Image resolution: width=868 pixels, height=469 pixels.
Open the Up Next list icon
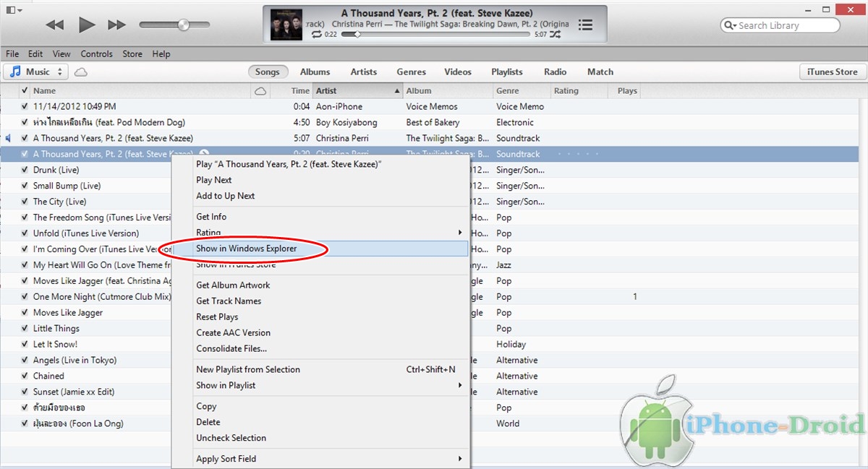[x=586, y=25]
